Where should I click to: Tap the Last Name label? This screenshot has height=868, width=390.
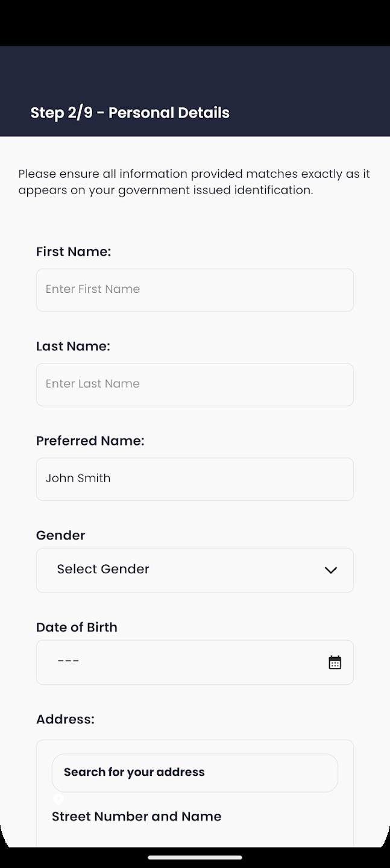73,347
